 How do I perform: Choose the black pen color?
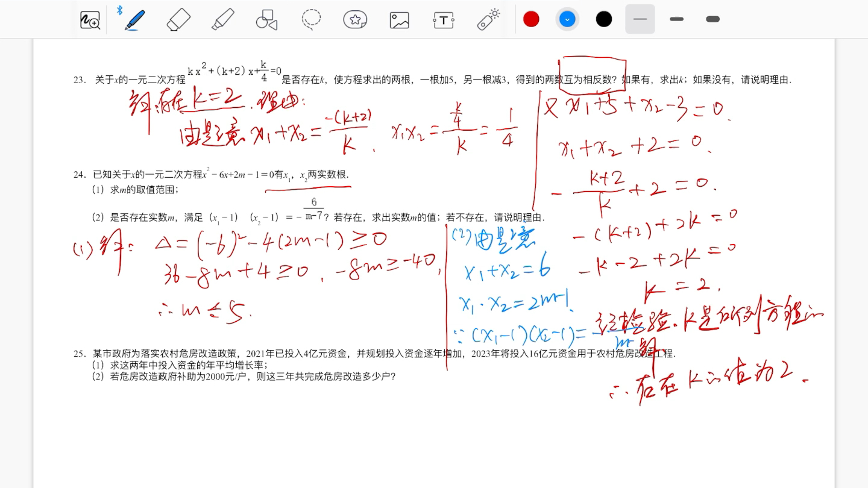point(604,19)
